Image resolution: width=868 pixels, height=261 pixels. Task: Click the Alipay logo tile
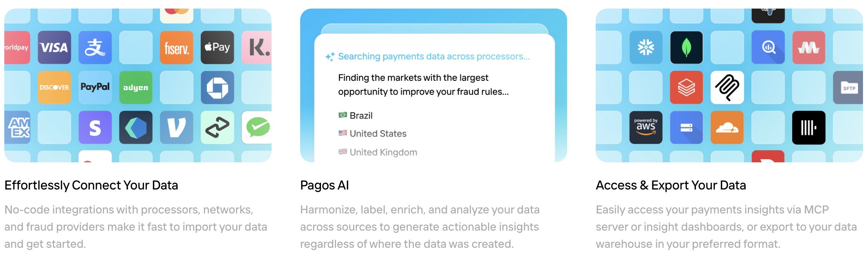tap(95, 48)
